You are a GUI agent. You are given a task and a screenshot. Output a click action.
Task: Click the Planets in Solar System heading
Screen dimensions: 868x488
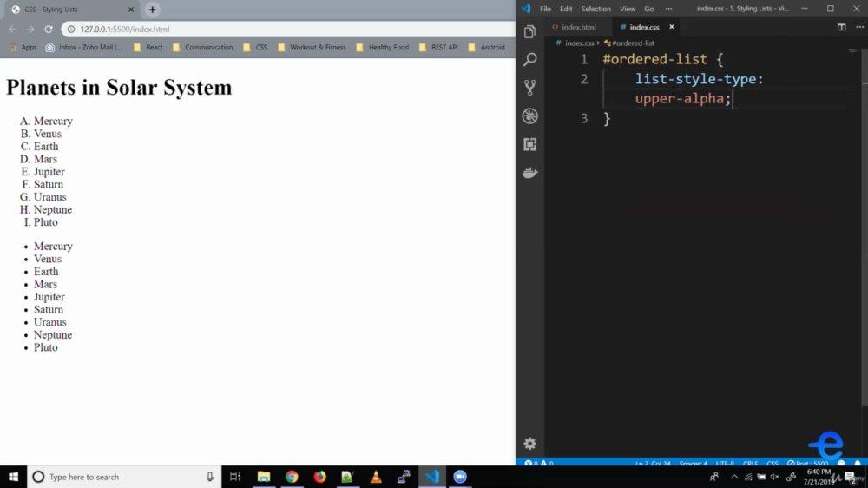(x=119, y=88)
